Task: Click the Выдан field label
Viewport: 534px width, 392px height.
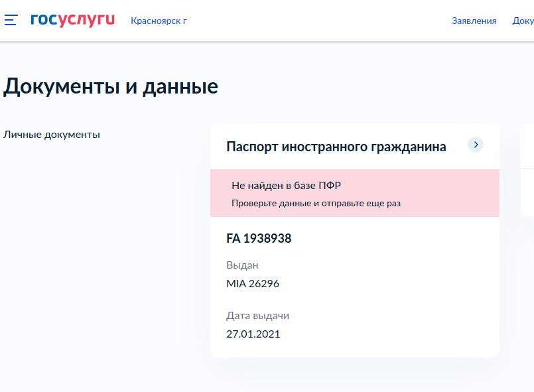Action: click(x=242, y=265)
